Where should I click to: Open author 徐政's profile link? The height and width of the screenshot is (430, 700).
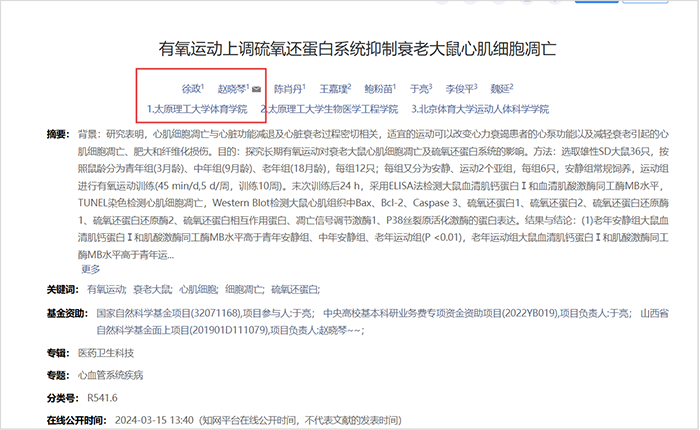(190, 89)
